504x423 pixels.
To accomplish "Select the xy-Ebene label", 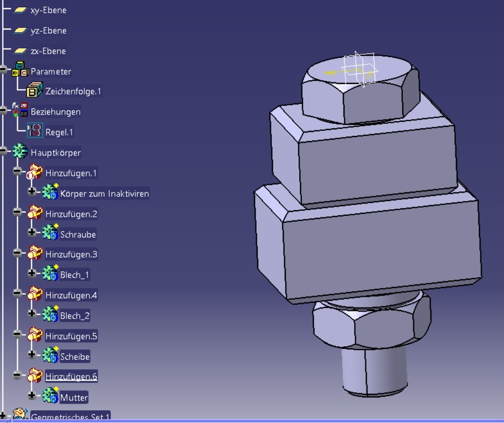I will pos(49,10).
